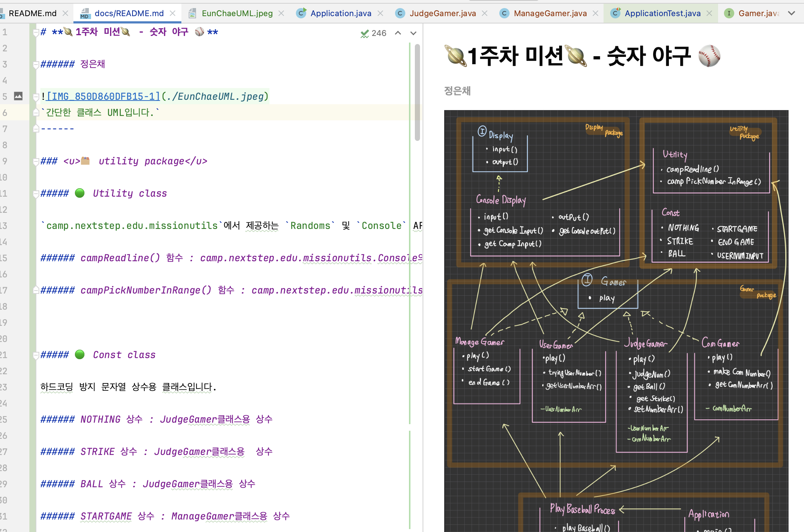Screen dimensions: 804x532
Task: Close the docs/README.md tab
Action: pyautogui.click(x=173, y=13)
